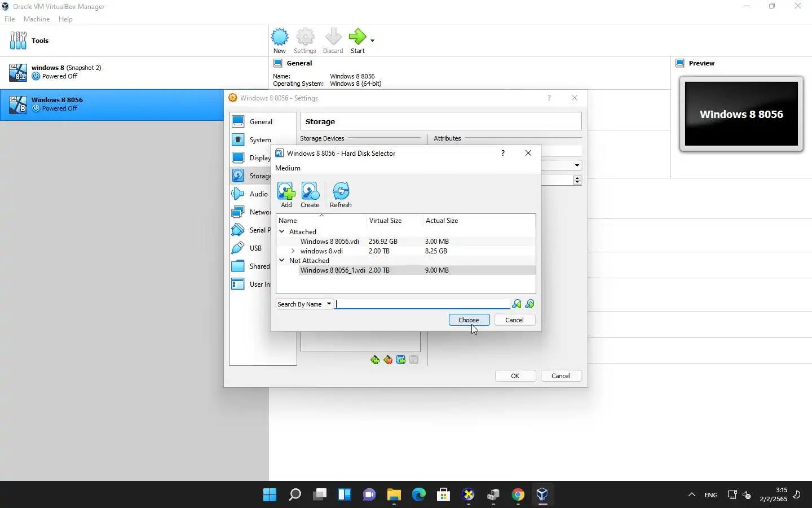
Task: Click the Settings dialog help question mark
Action: [x=549, y=98]
